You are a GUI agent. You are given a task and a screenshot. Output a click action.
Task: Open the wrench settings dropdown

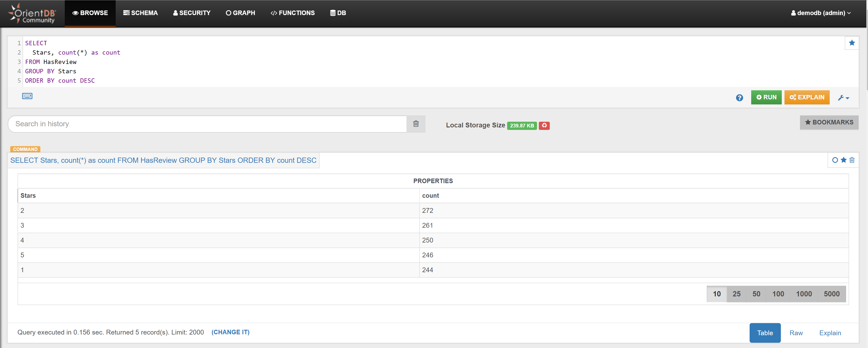click(843, 98)
